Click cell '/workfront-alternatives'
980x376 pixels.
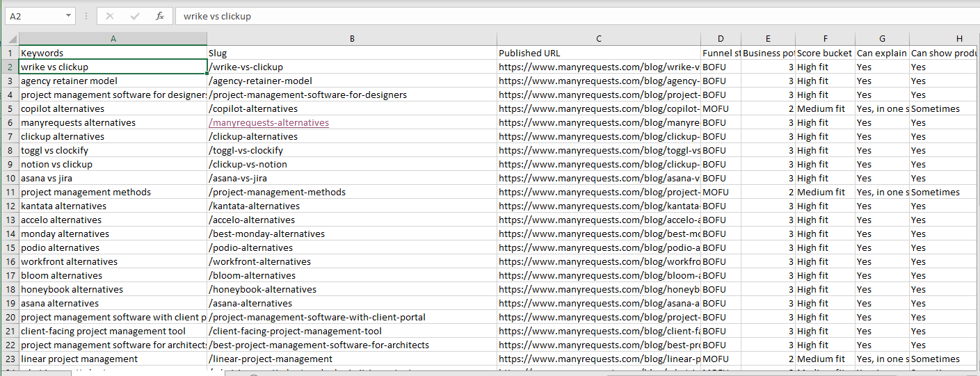tap(352, 261)
